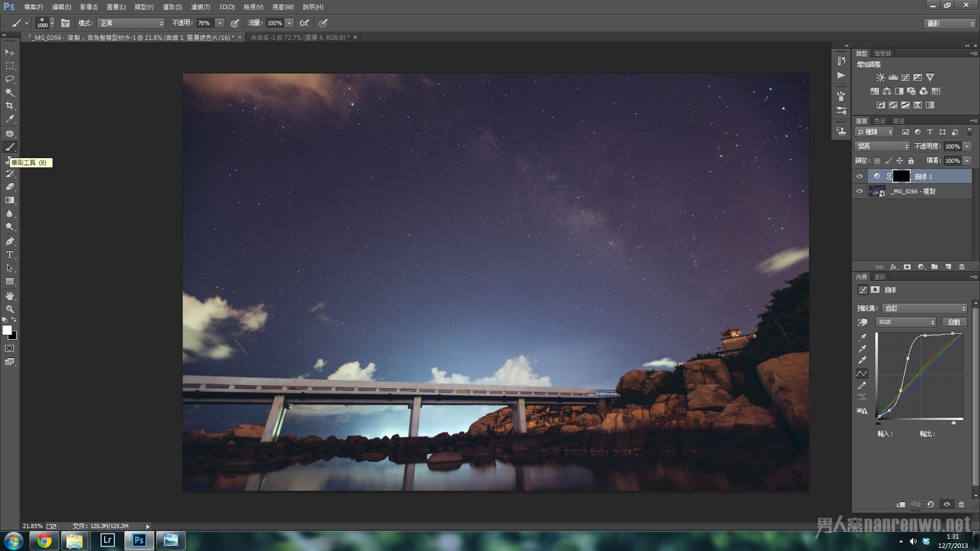The width and height of the screenshot is (980, 551).
Task: Hide the _MG_0266 - 複製 layer
Action: pos(859,191)
